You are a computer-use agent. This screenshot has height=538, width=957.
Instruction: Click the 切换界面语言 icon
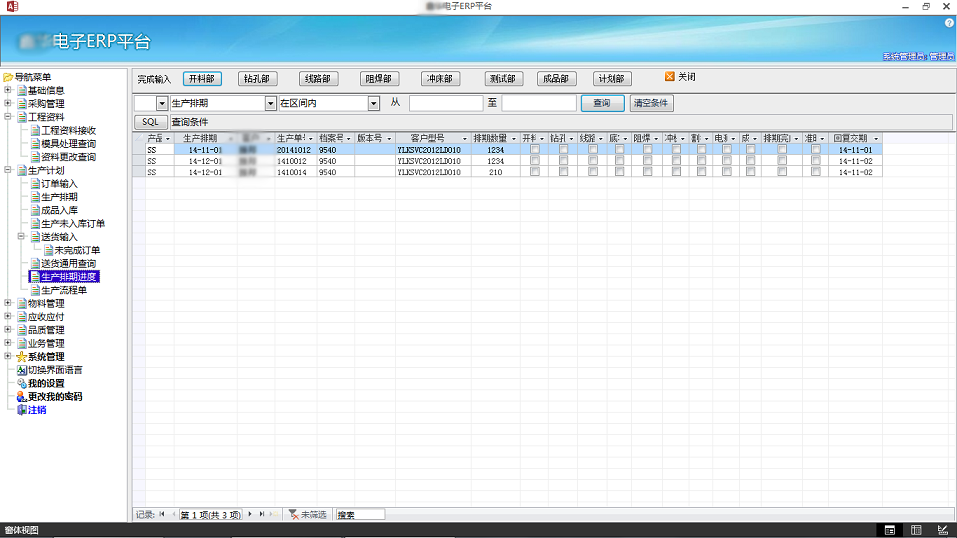point(21,370)
